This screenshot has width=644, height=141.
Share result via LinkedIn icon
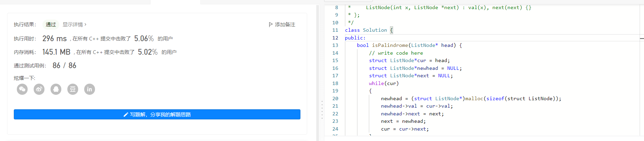[x=90, y=89]
